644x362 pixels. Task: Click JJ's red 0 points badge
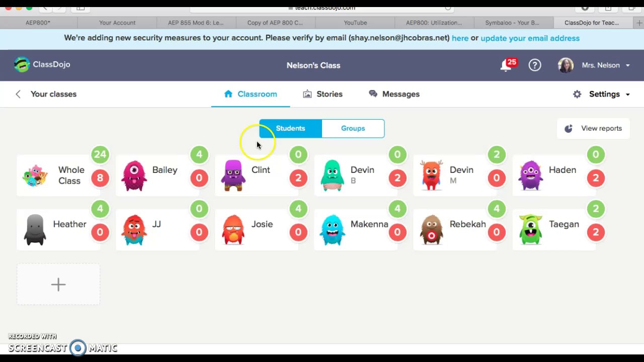199,232
